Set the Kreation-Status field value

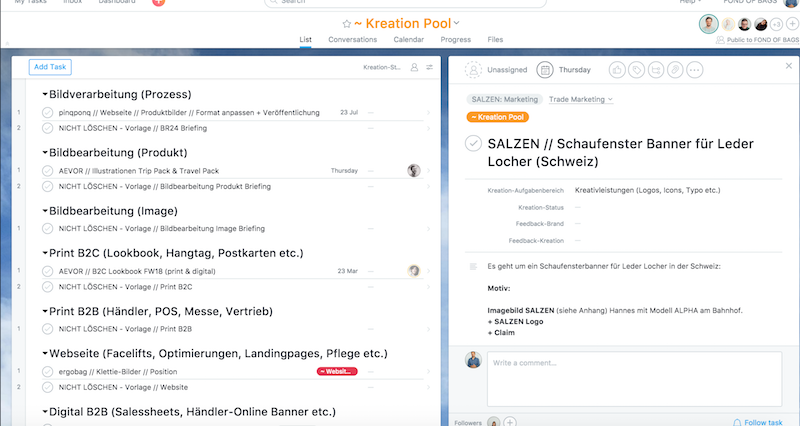click(578, 207)
